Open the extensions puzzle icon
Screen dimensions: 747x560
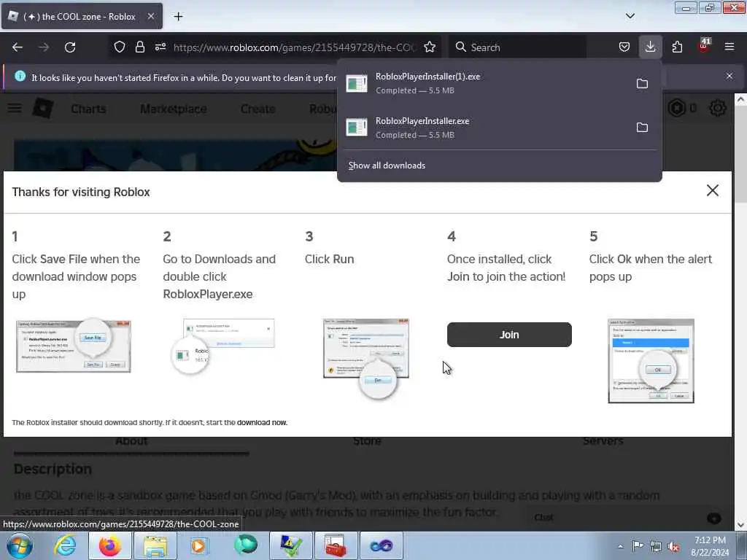pyautogui.click(x=677, y=47)
